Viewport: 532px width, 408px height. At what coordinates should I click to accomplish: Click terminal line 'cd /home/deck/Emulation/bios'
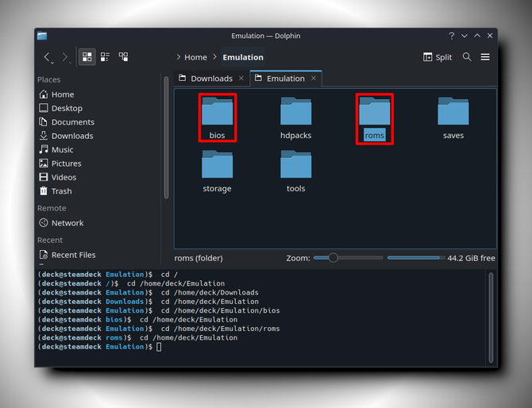click(221, 310)
